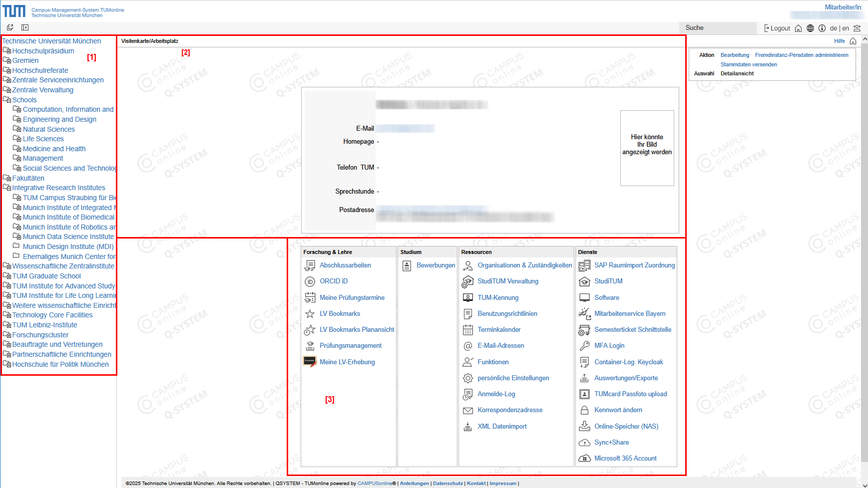Select Bearbeitung in the Aktion menu
Viewport: 868px width, 488px height.
click(x=735, y=55)
